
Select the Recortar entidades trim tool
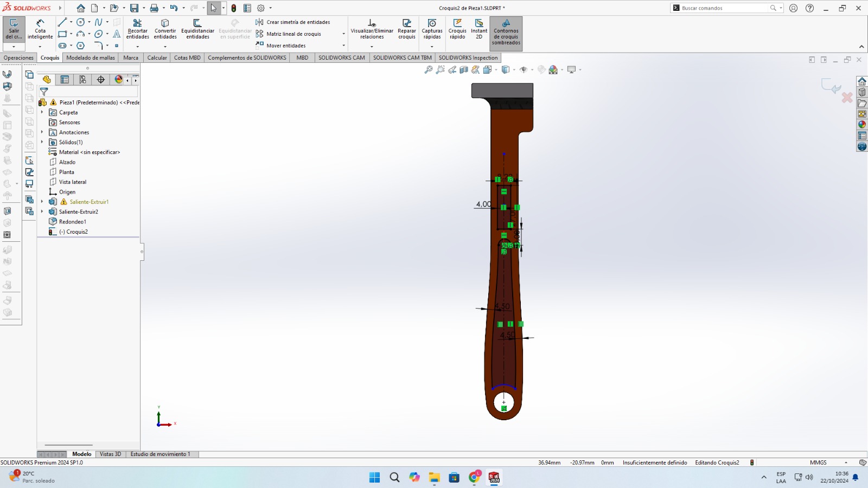tap(137, 30)
